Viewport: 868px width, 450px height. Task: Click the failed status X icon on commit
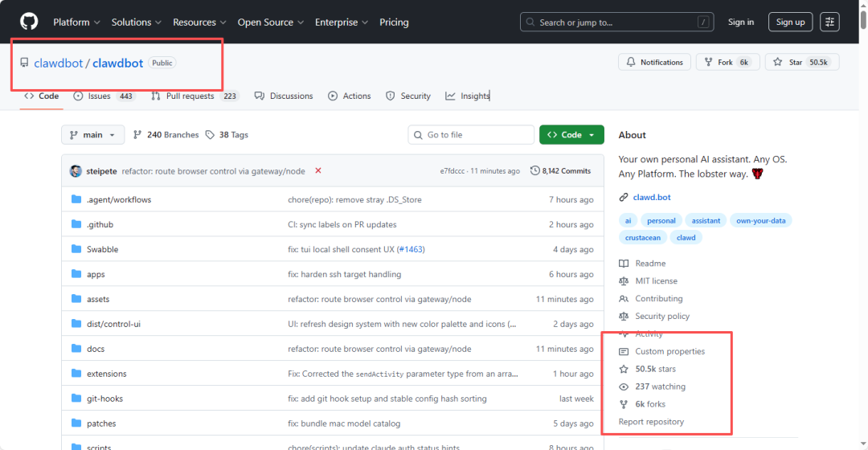[318, 170]
